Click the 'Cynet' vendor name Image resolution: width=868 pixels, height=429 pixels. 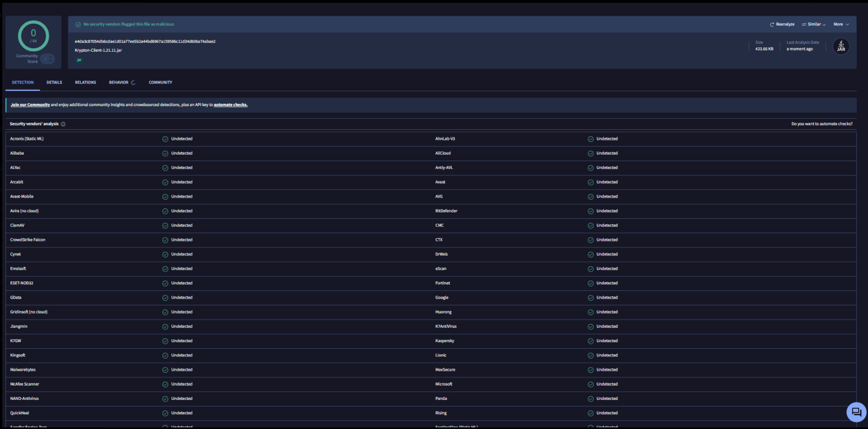point(15,254)
